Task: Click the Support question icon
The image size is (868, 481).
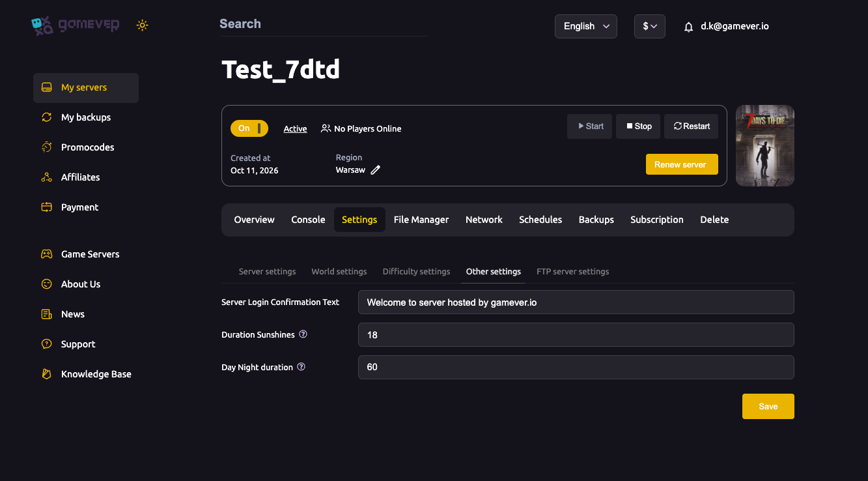Action: click(46, 344)
